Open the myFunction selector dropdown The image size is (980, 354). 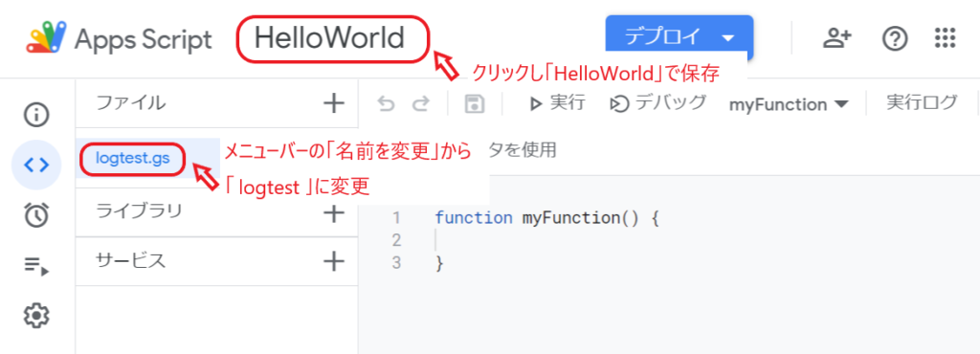789,104
